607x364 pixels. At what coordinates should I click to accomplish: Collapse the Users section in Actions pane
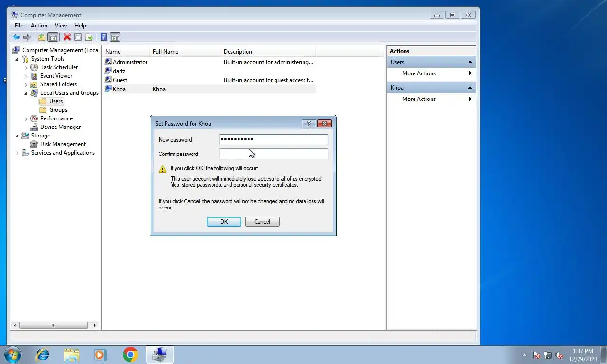click(x=470, y=62)
